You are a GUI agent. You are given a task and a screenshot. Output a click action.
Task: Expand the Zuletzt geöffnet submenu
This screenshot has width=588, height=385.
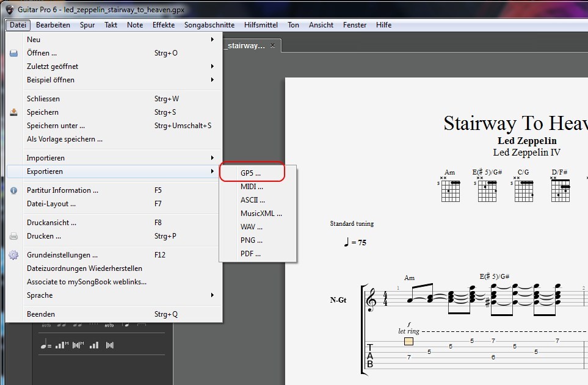tap(112, 67)
